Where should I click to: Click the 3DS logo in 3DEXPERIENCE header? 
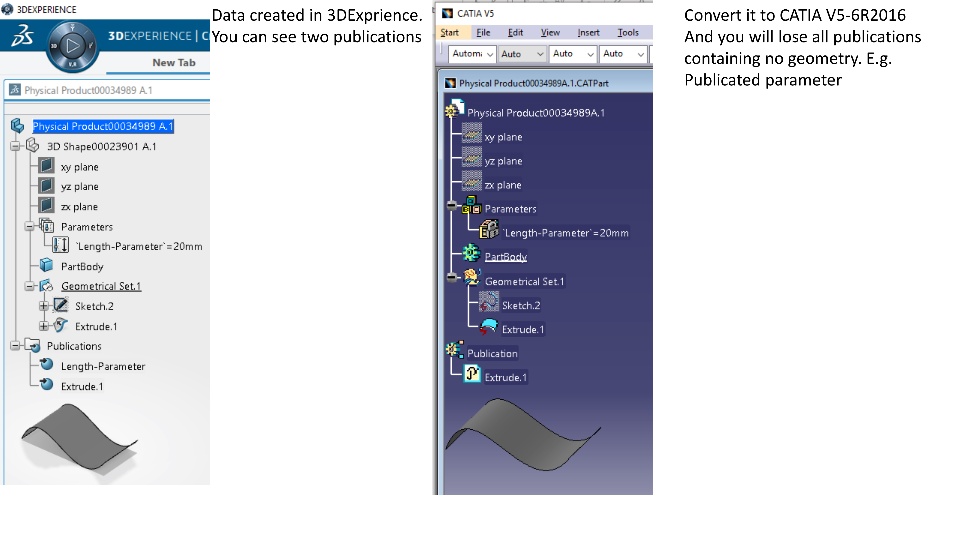[x=23, y=36]
